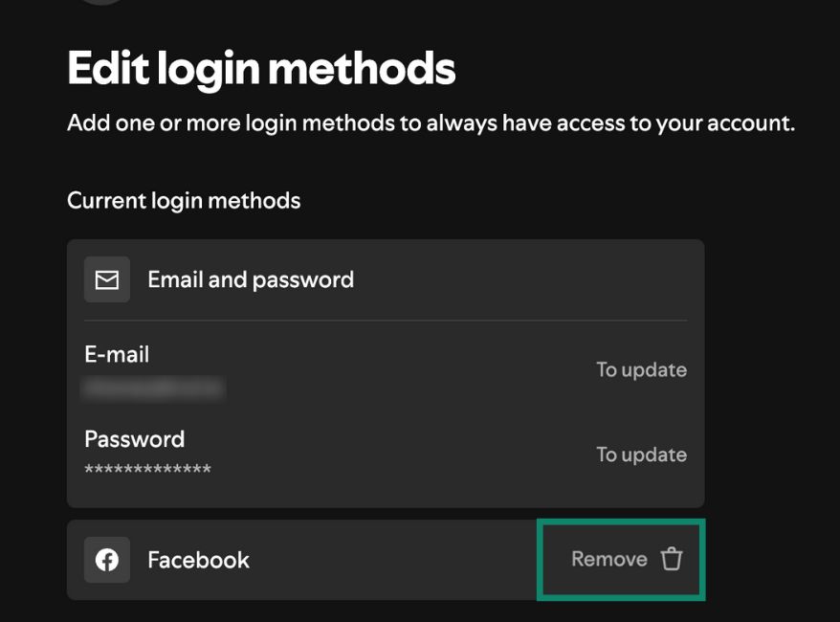840x622 pixels.
Task: Click inside the green highlighted Remove box
Action: click(x=620, y=559)
